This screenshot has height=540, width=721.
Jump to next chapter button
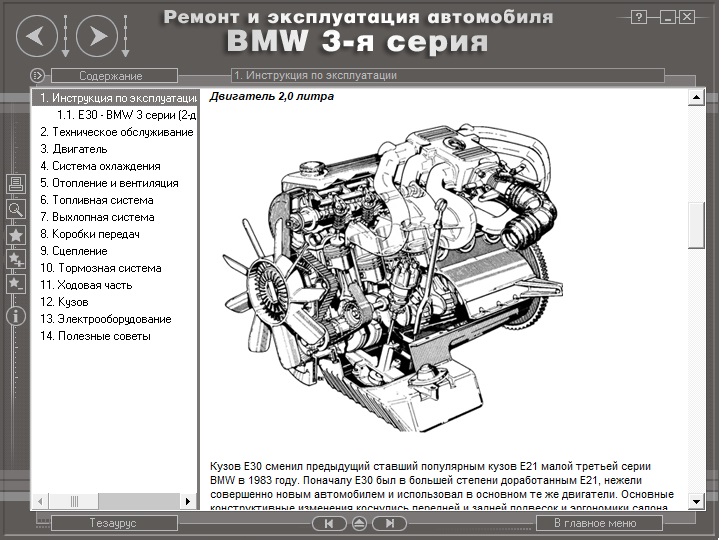tap(389, 523)
